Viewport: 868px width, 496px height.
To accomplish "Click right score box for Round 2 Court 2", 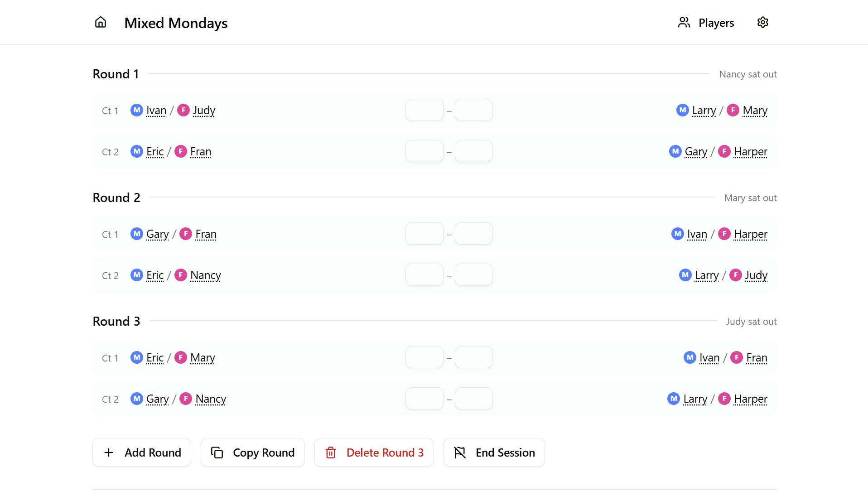I will tap(473, 275).
